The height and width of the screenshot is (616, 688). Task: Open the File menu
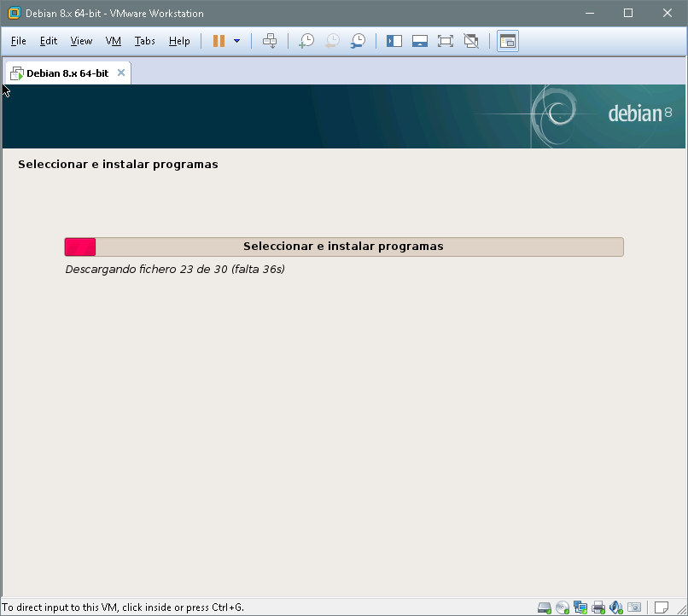(19, 41)
